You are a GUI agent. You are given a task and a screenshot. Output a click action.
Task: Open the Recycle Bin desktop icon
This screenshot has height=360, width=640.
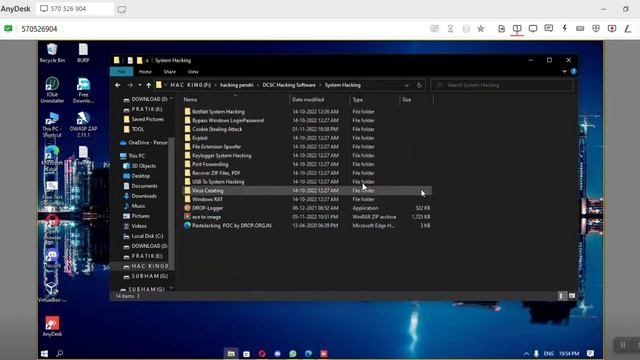52,53
